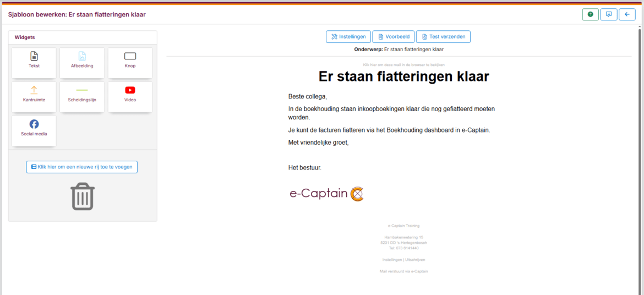Add a new row via 'Klik hier' button
The image size is (644, 295).
tap(82, 167)
